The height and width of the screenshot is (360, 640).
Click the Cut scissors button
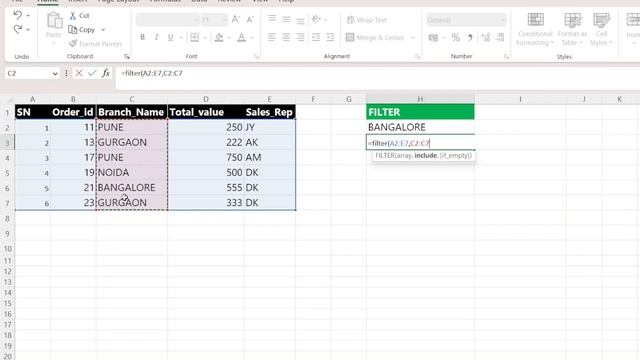pos(79,16)
